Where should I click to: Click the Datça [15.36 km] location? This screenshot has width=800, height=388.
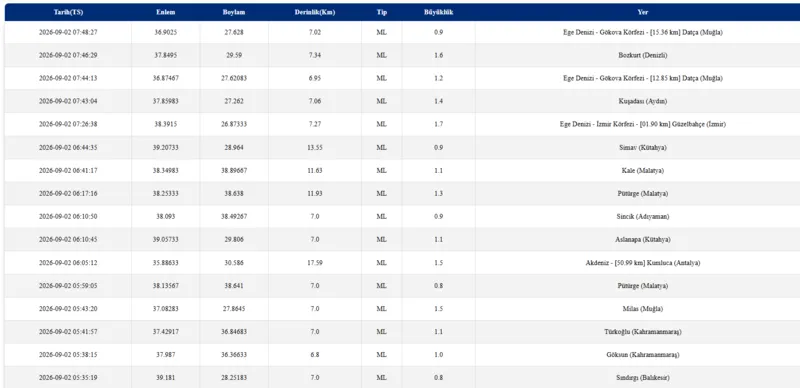coord(642,32)
